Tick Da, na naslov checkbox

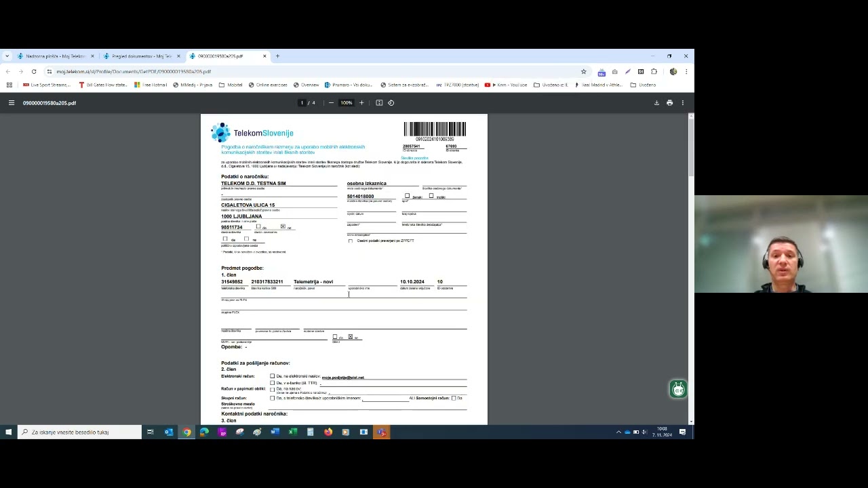coord(273,389)
